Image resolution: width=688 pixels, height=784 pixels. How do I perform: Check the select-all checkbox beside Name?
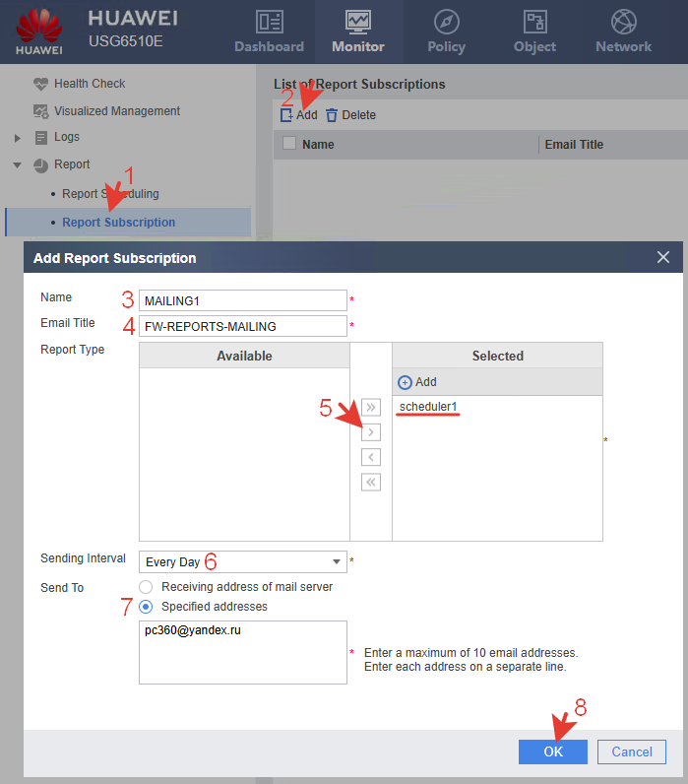(288, 144)
